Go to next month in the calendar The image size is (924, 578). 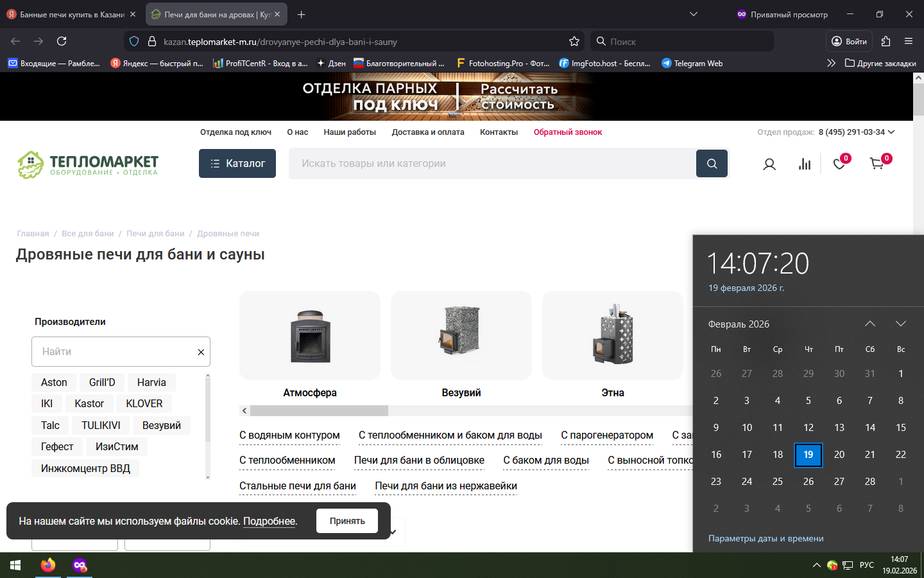pos(901,324)
